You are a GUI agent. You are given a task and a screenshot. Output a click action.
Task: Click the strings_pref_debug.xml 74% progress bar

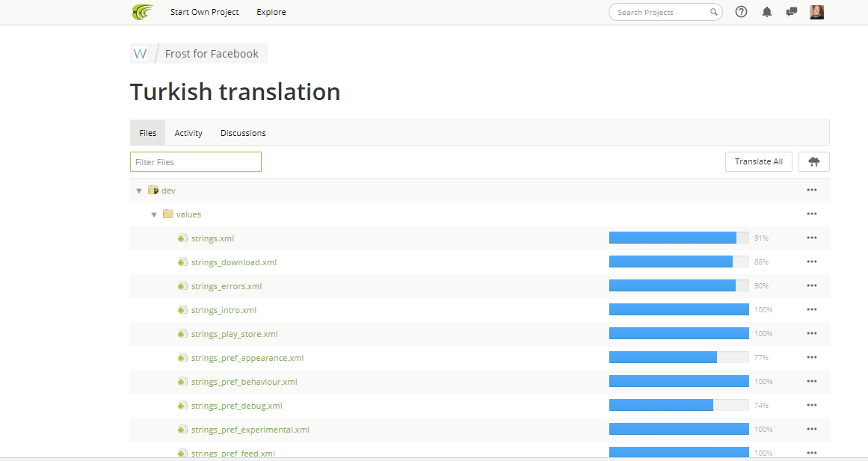679,405
